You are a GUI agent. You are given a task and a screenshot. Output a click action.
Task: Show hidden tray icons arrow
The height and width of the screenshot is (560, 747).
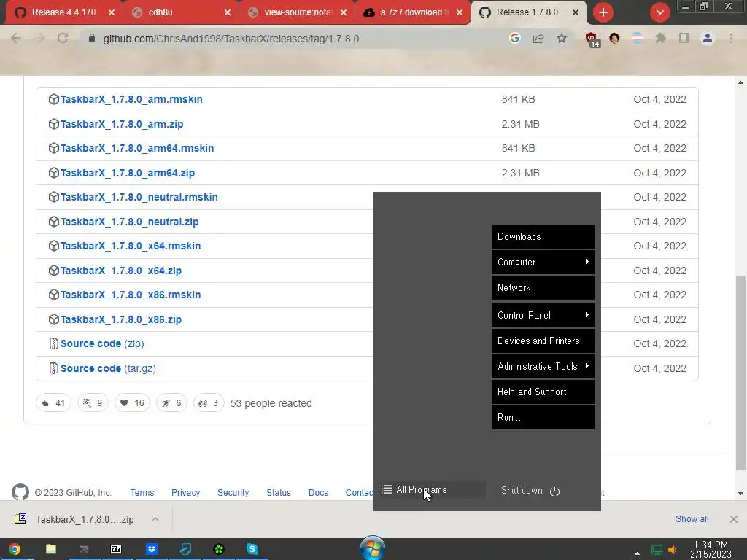pyautogui.click(x=637, y=553)
